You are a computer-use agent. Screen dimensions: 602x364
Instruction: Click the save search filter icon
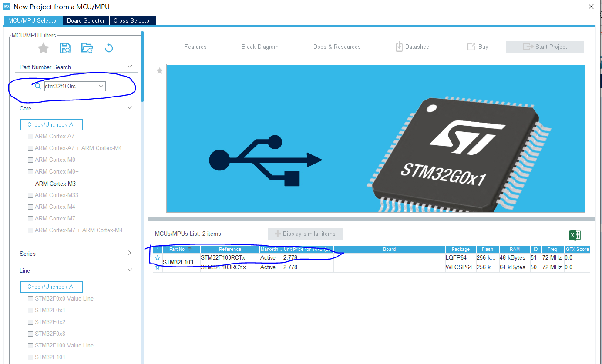pos(65,48)
